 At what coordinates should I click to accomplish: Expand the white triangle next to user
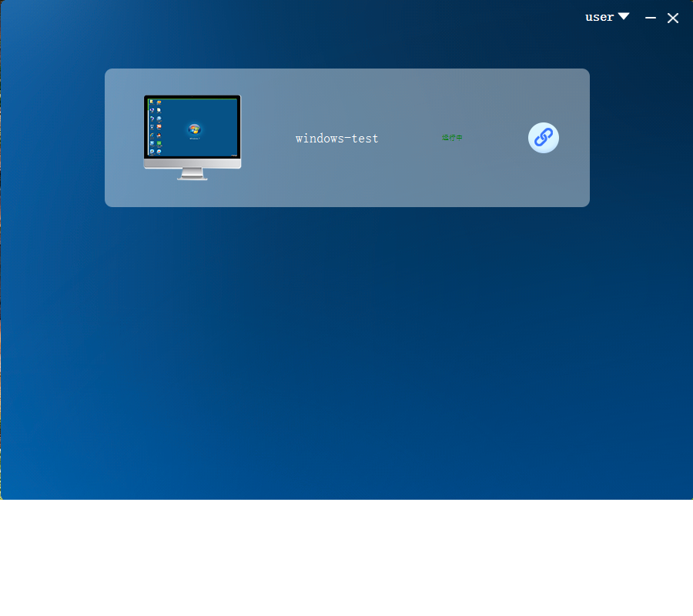pyautogui.click(x=624, y=17)
